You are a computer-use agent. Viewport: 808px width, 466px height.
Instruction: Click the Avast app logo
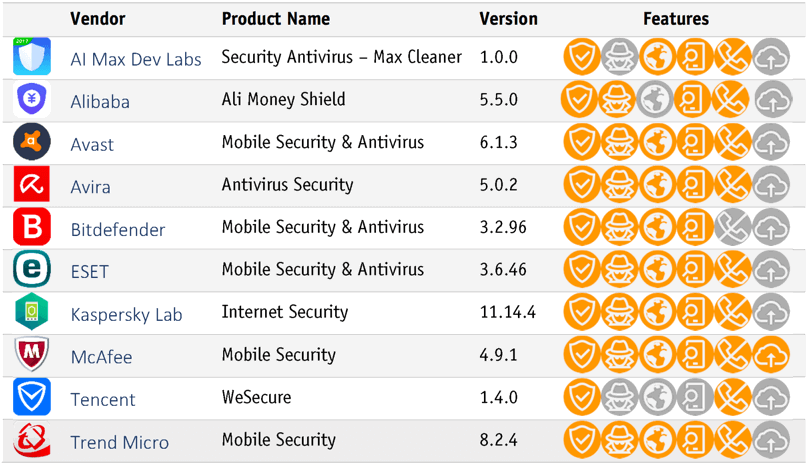click(32, 143)
